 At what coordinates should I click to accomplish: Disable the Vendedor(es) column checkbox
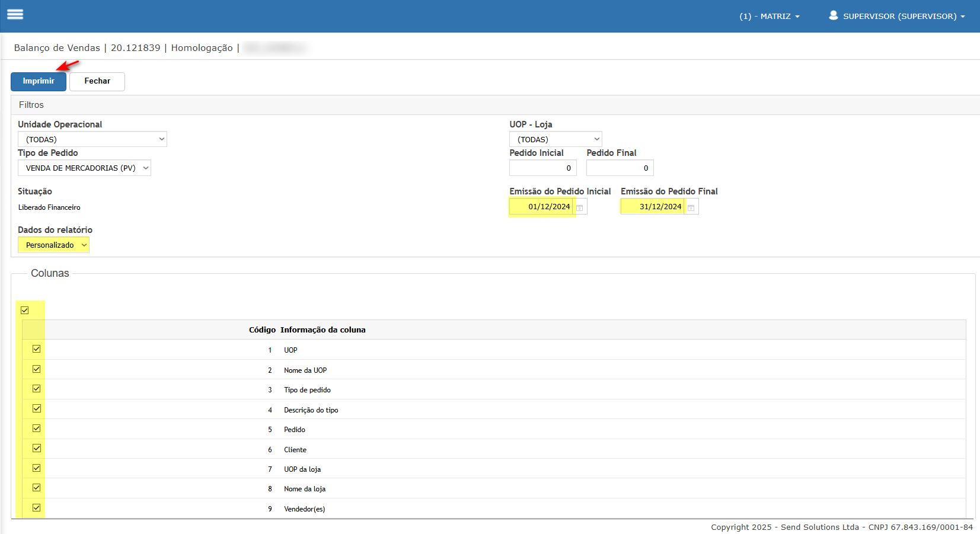37,507
